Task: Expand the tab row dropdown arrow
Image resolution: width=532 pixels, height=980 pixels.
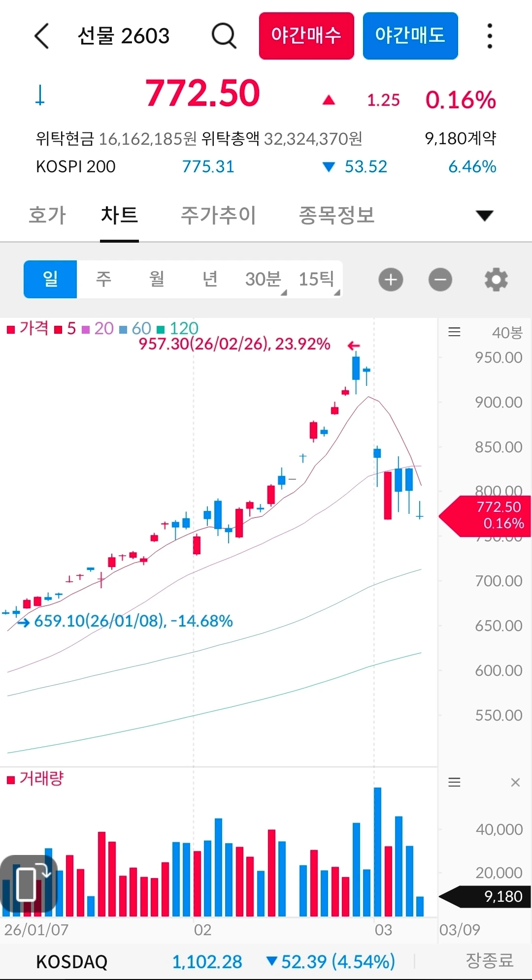Action: (484, 215)
